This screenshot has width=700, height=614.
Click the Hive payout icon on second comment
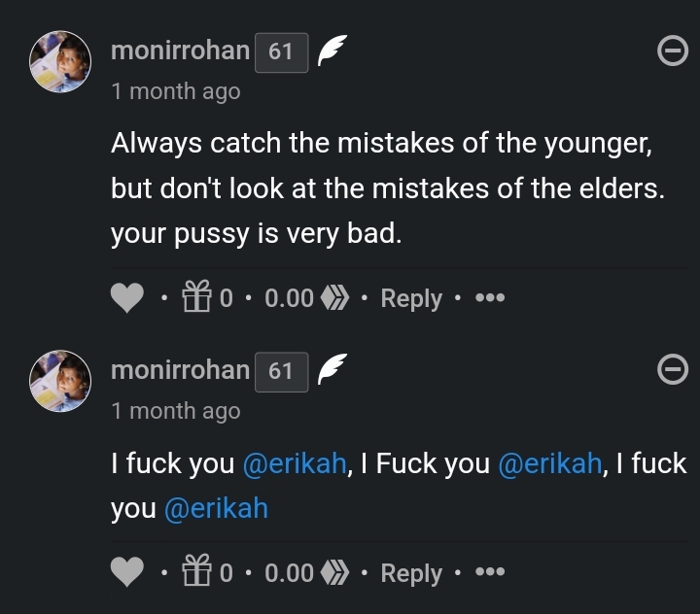coord(336,573)
